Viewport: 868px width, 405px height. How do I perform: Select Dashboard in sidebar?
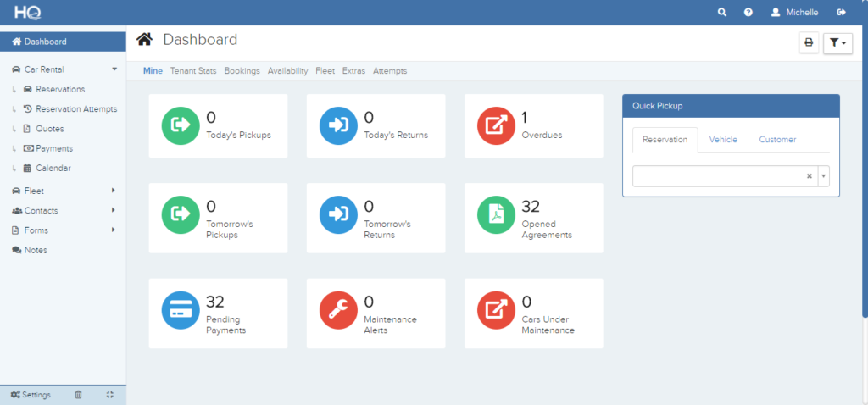63,42
